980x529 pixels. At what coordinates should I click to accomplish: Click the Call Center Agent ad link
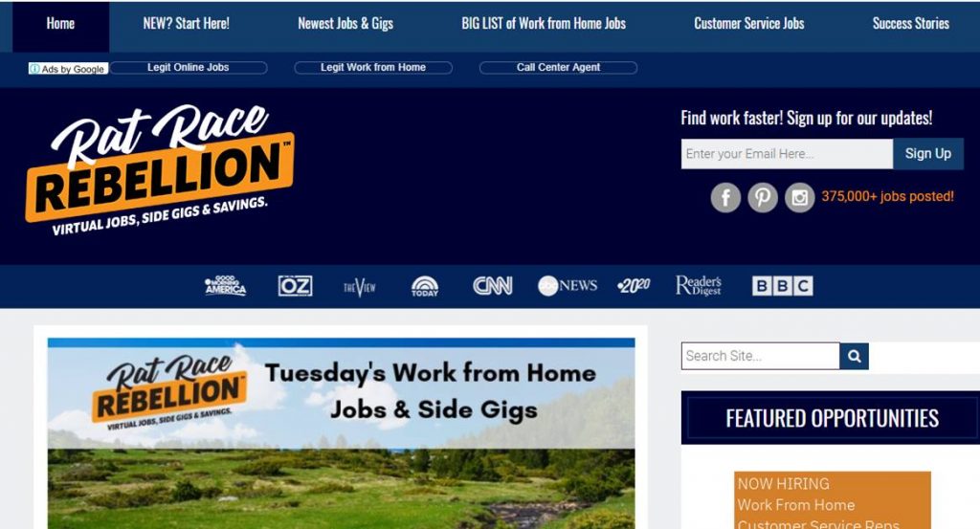click(x=558, y=68)
